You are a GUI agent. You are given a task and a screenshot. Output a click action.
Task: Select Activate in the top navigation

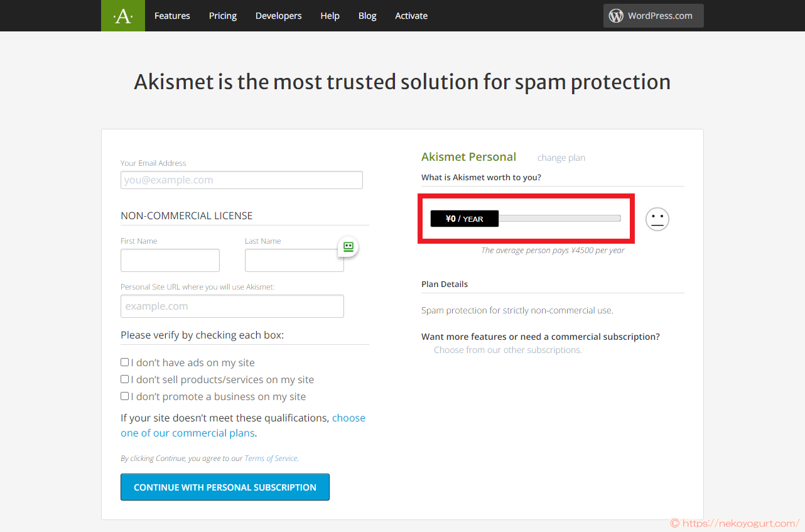pos(411,16)
